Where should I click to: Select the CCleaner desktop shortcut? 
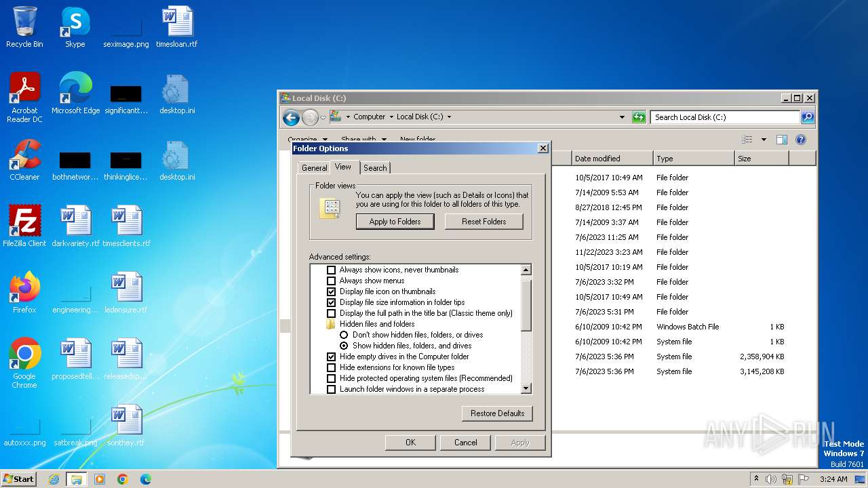(x=24, y=160)
